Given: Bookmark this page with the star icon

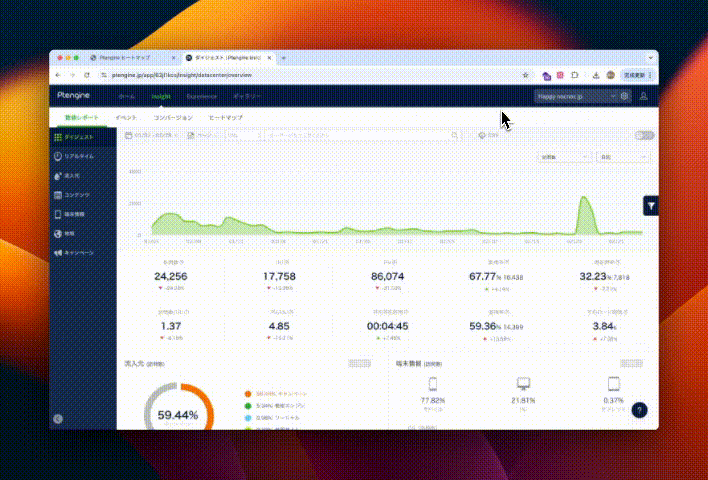Looking at the screenshot, I should pyautogui.click(x=526, y=75).
